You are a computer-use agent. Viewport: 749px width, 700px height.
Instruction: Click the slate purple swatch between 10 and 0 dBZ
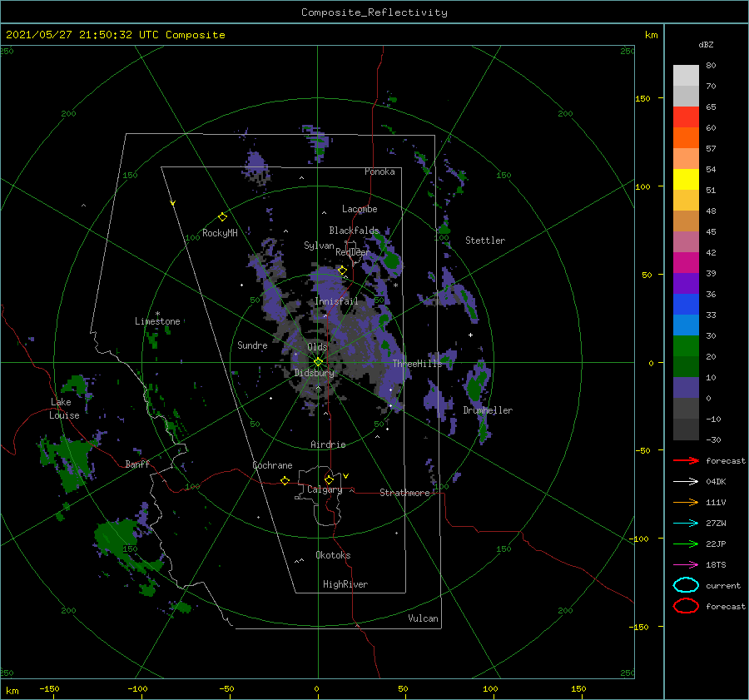pos(686,388)
